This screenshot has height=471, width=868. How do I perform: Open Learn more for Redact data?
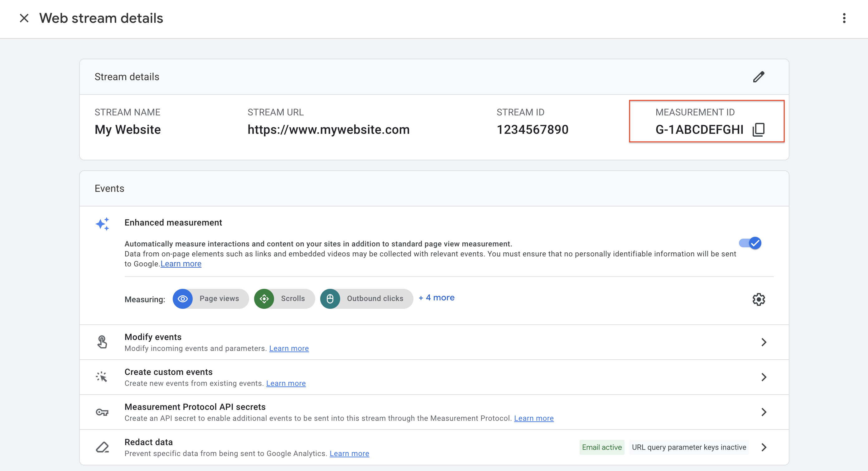[349, 454]
